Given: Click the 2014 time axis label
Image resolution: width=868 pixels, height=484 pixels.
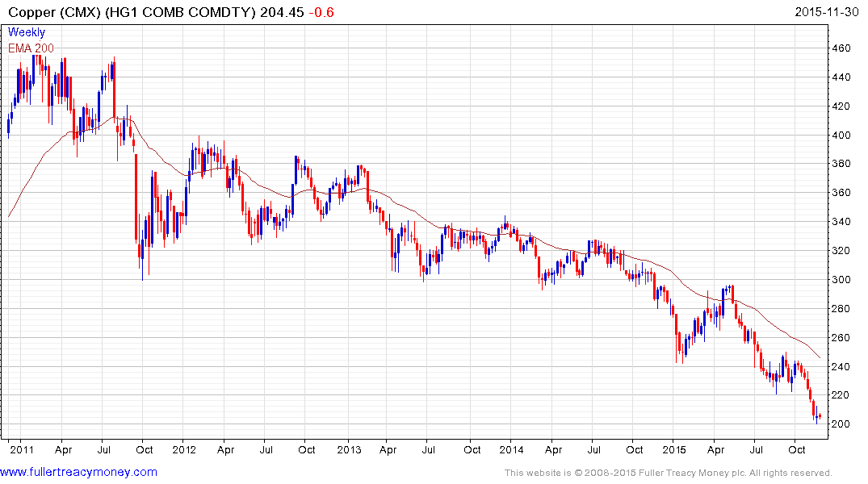Looking at the screenshot, I should pos(511,449).
